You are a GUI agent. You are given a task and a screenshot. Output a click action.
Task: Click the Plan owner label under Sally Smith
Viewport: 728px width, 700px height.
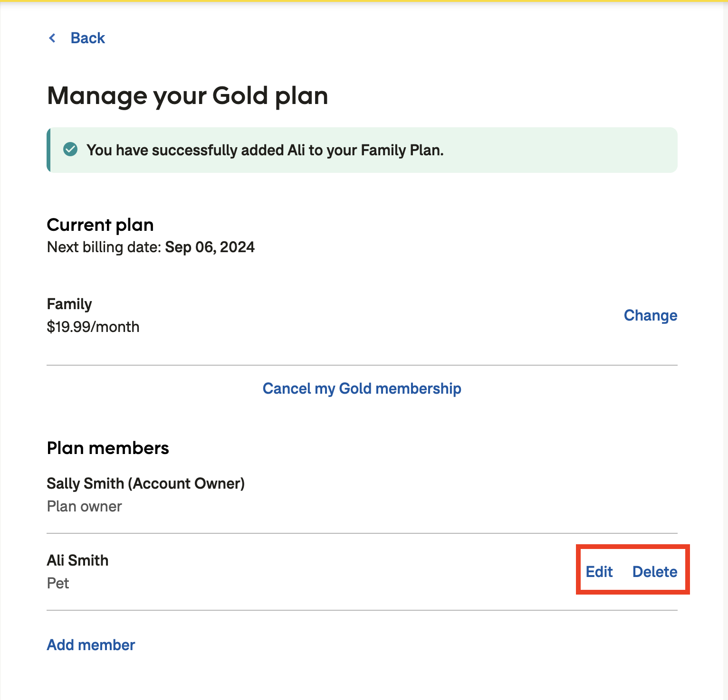point(84,506)
